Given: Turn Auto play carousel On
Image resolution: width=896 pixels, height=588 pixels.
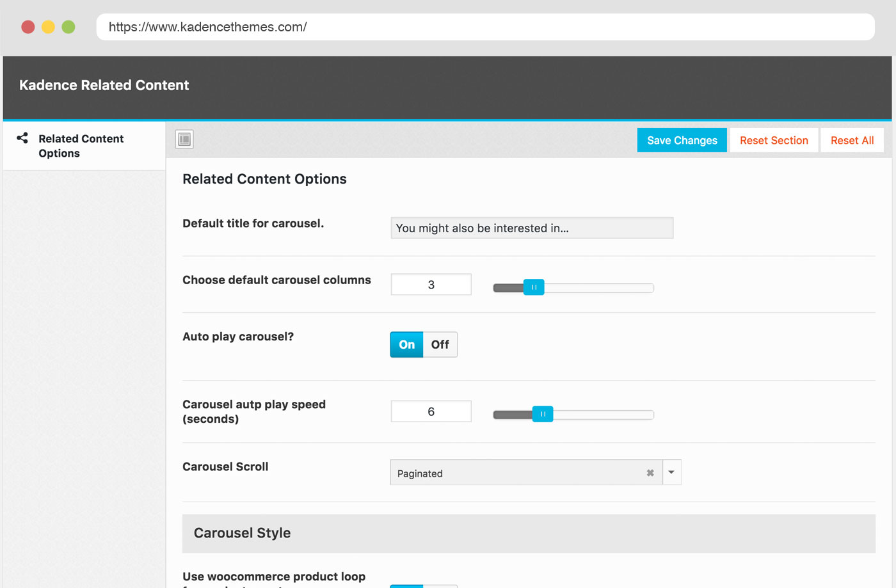Looking at the screenshot, I should coord(407,344).
